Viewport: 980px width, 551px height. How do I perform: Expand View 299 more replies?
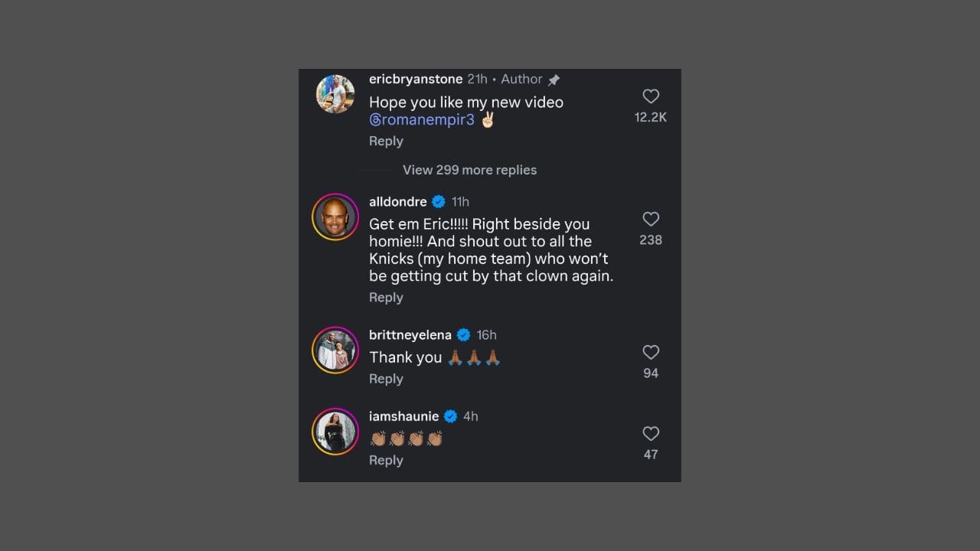pyautogui.click(x=469, y=170)
